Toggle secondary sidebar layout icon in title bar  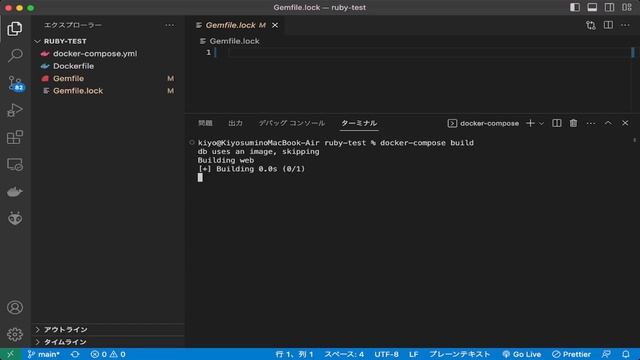click(x=609, y=7)
